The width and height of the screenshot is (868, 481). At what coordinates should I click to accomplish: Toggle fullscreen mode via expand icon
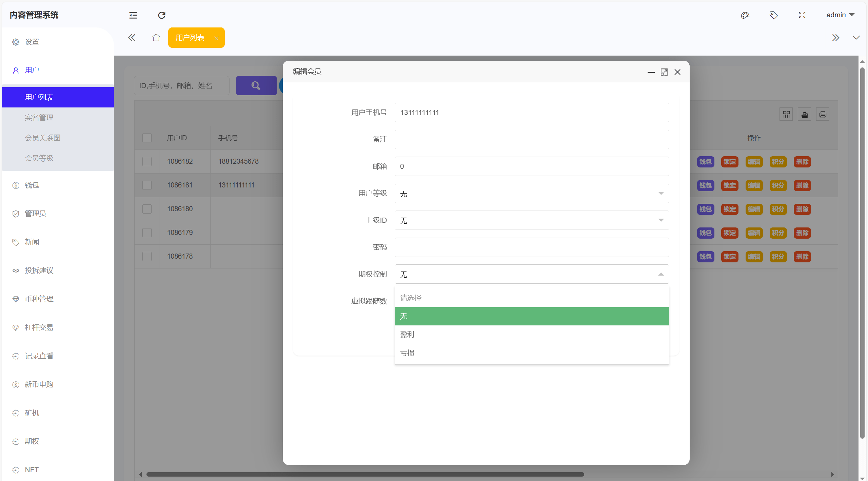tap(802, 15)
